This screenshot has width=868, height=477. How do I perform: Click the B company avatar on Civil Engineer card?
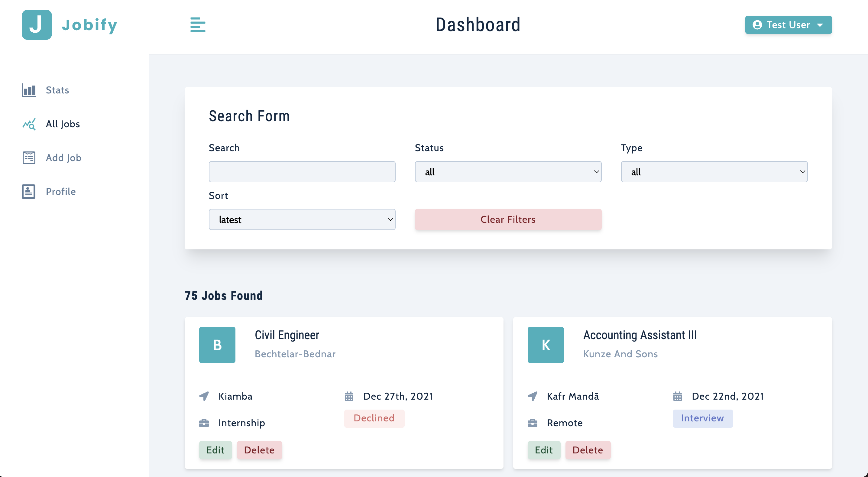tap(217, 345)
